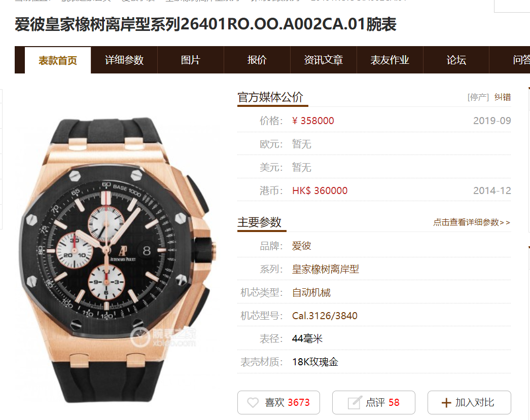This screenshot has width=530, height=420.
Task: Go to the 报价 tab
Action: pos(257,60)
